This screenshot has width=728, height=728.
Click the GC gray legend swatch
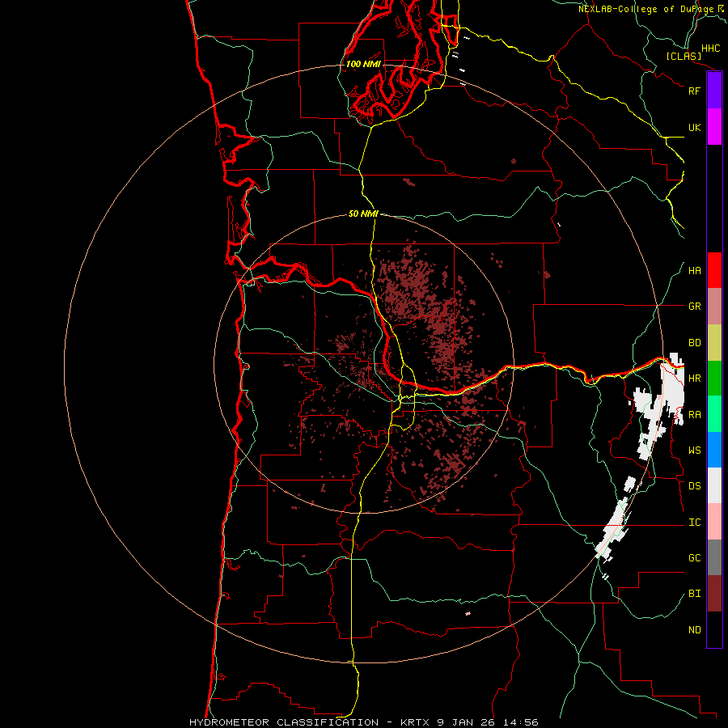point(714,557)
